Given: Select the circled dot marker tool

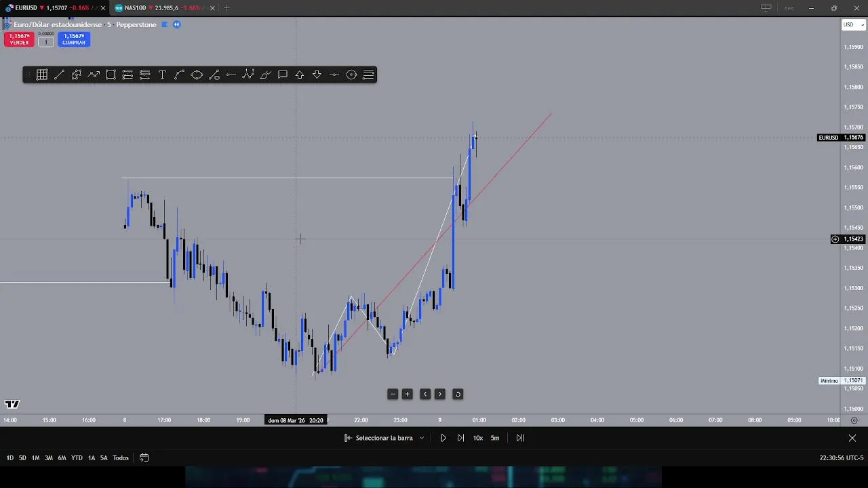Looking at the screenshot, I should [351, 75].
